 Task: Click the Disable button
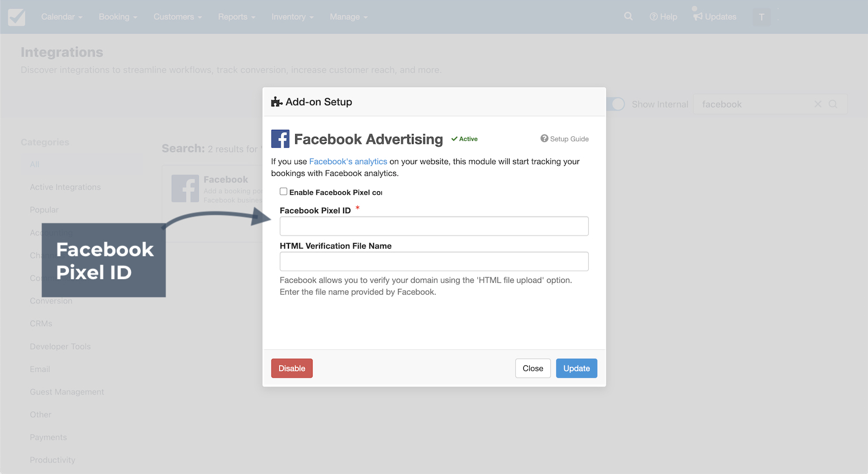pos(292,368)
